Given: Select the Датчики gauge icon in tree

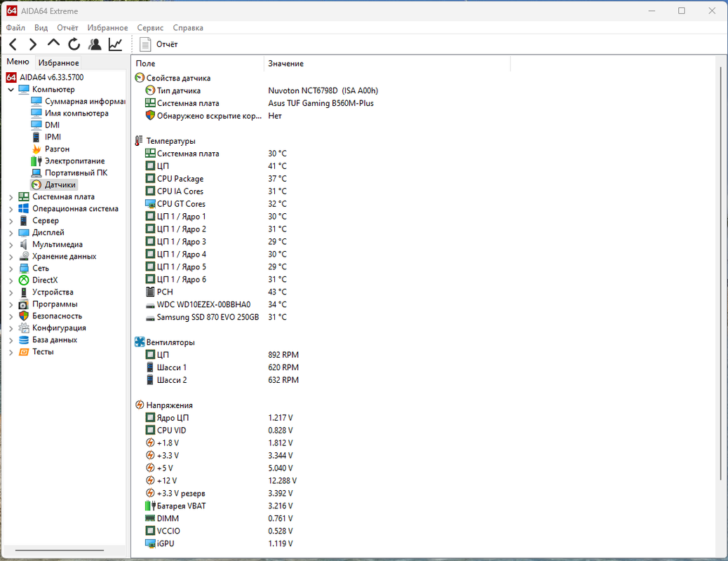Looking at the screenshot, I should pos(36,185).
